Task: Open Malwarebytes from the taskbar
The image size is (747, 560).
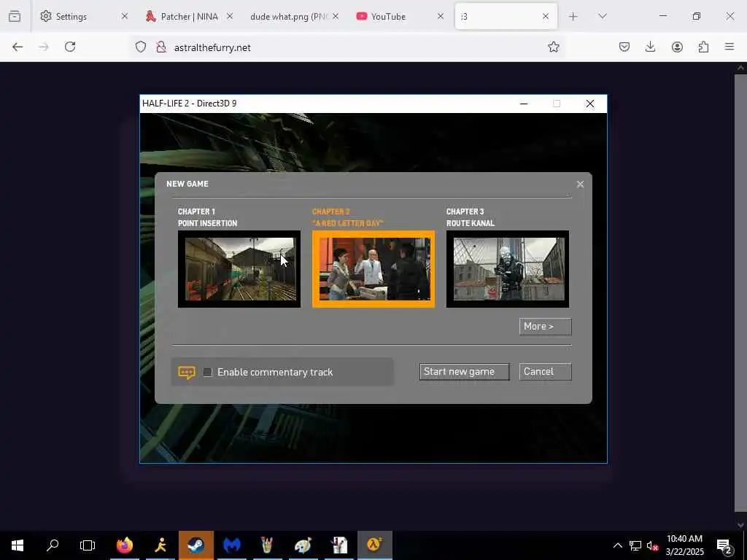Action: pos(232,545)
